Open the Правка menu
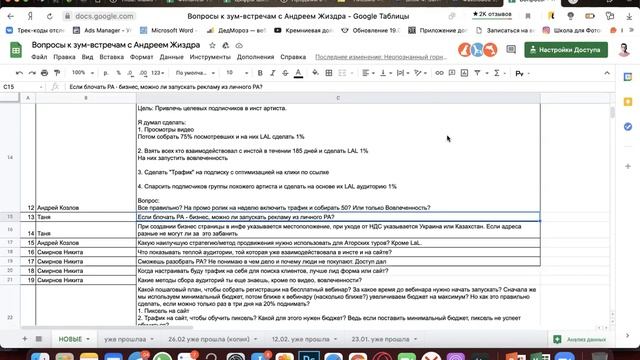640x360 pixels. [64, 57]
